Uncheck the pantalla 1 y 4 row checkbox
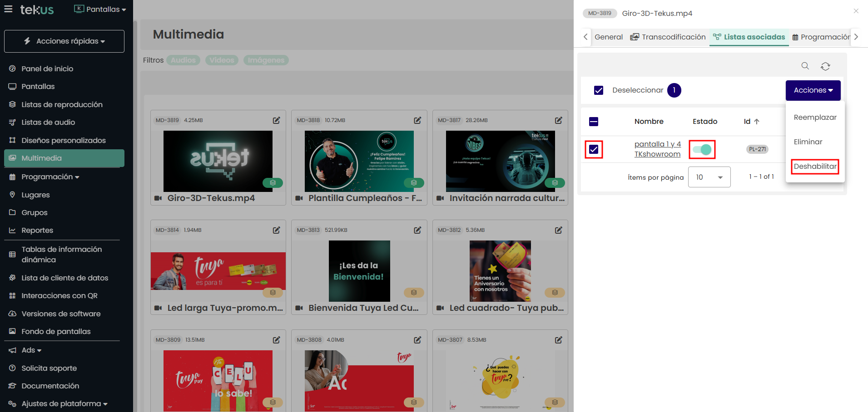 [x=594, y=149]
